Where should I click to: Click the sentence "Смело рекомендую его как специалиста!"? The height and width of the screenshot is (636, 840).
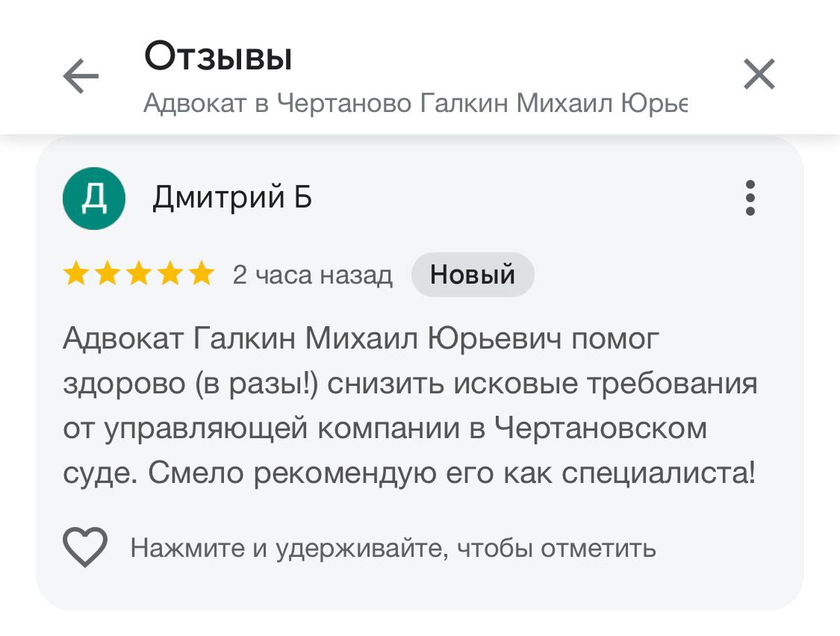tap(452, 474)
